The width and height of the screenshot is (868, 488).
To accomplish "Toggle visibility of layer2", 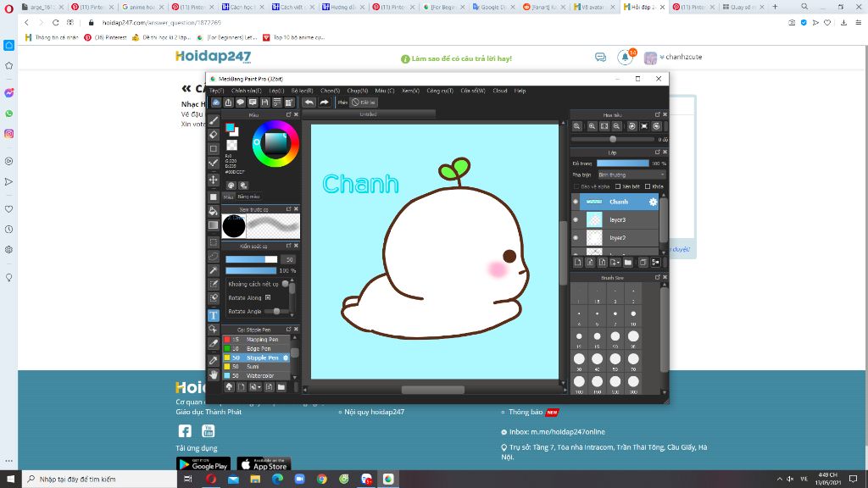I will (x=576, y=238).
